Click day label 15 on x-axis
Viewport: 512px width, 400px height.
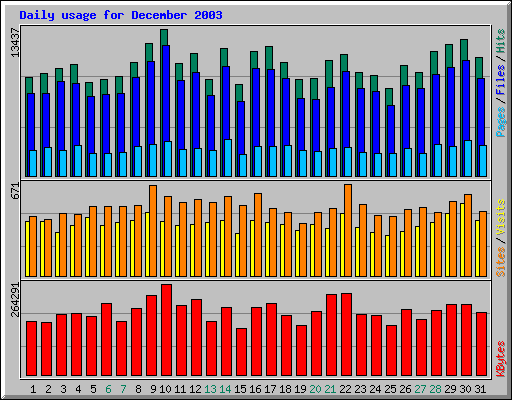[240, 389]
